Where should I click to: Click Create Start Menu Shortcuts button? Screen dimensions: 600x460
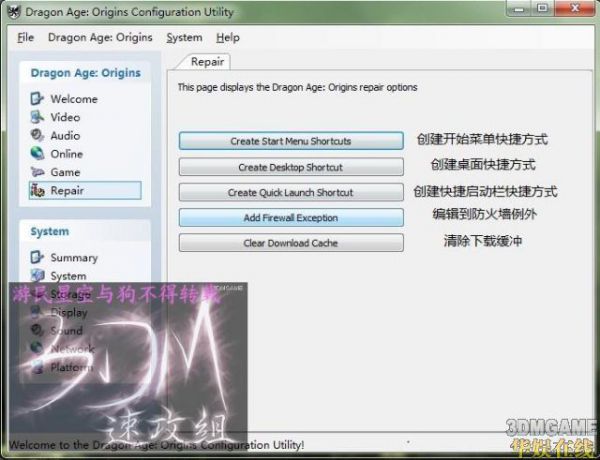pos(291,142)
